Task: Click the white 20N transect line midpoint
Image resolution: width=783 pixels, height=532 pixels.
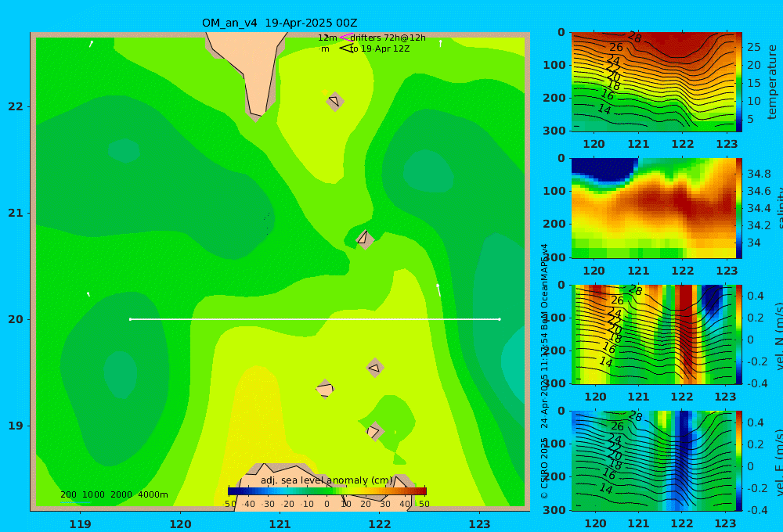Action: click(x=315, y=319)
